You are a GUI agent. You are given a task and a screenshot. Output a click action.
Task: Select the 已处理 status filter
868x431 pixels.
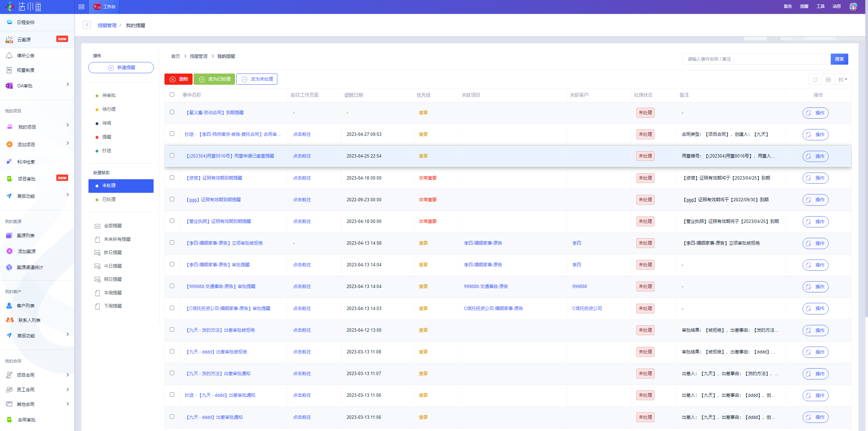click(109, 199)
